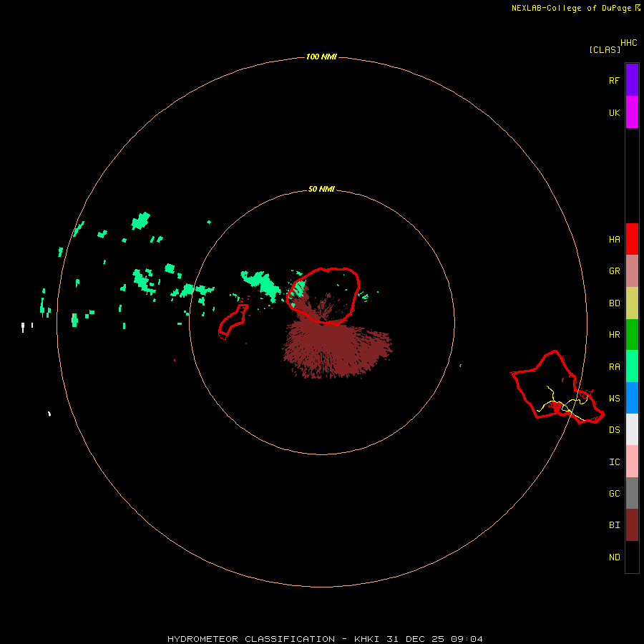
Task: Select the WS blue legend swatch
Action: click(x=632, y=398)
